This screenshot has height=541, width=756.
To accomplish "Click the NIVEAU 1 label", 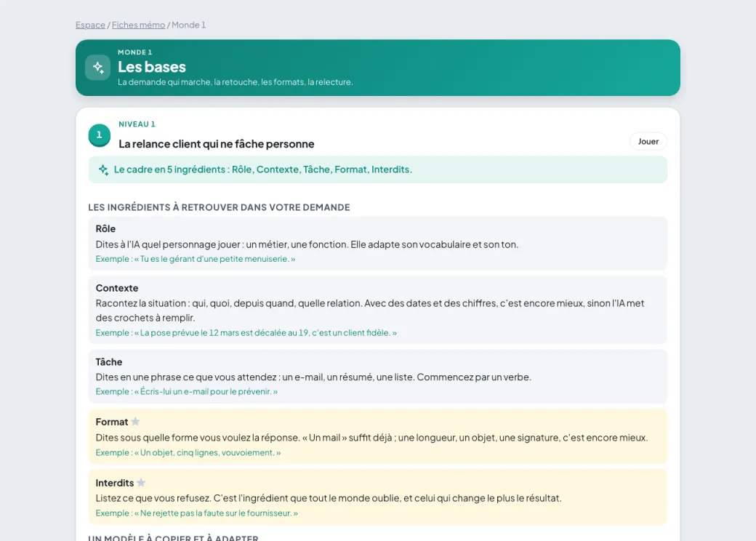I will (x=137, y=124).
